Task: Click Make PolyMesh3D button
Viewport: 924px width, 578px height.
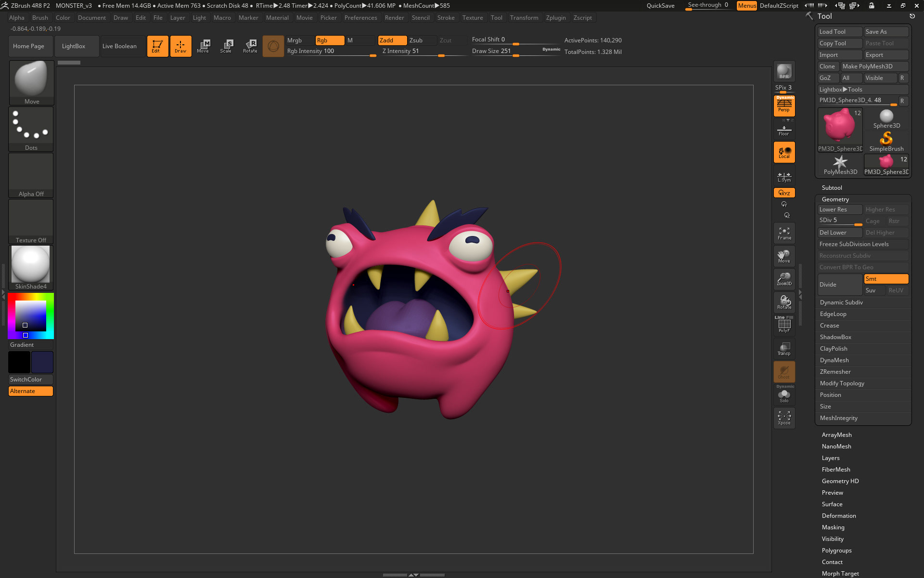Action: point(873,66)
